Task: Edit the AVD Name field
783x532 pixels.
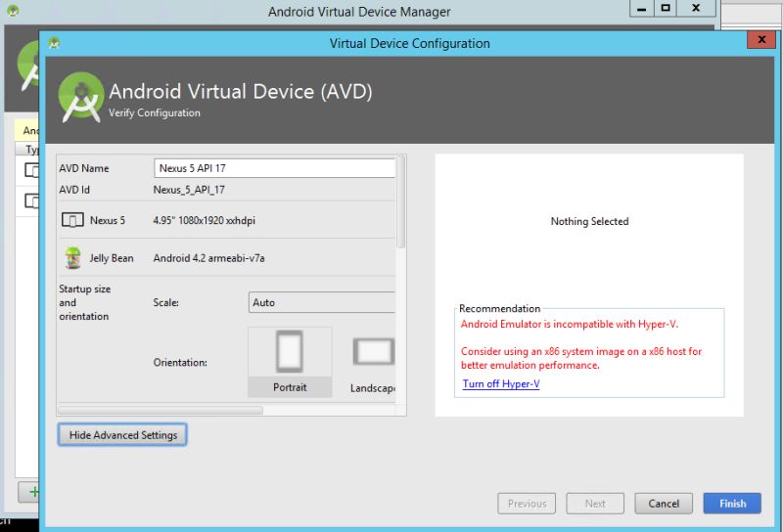Action: click(x=275, y=168)
